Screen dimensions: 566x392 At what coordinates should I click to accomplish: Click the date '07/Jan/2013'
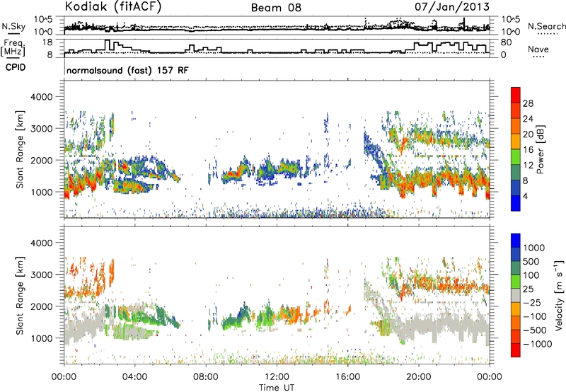pos(452,6)
